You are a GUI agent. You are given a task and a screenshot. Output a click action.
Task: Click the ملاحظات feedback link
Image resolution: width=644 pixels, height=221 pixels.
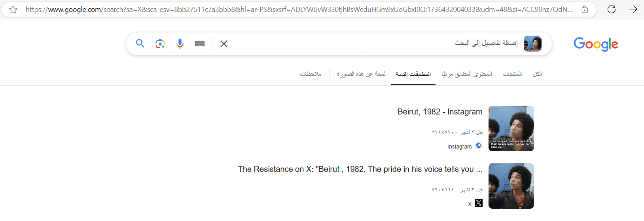pyautogui.click(x=311, y=74)
